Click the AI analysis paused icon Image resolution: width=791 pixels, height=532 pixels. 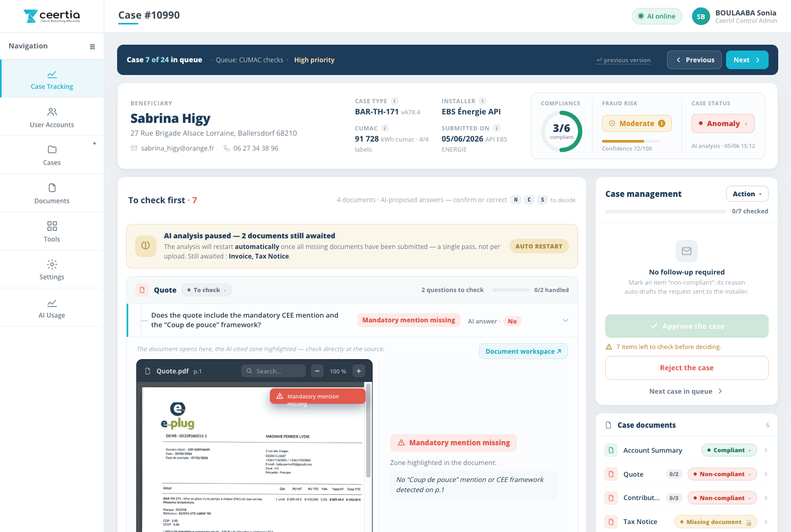146,246
